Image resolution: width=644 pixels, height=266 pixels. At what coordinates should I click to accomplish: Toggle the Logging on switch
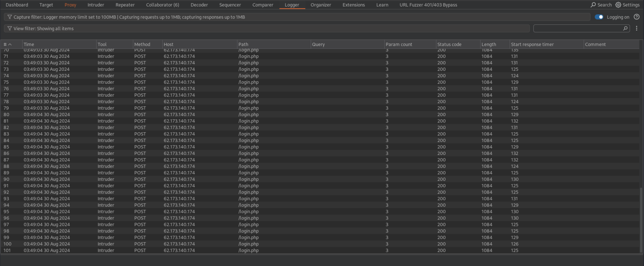point(599,17)
